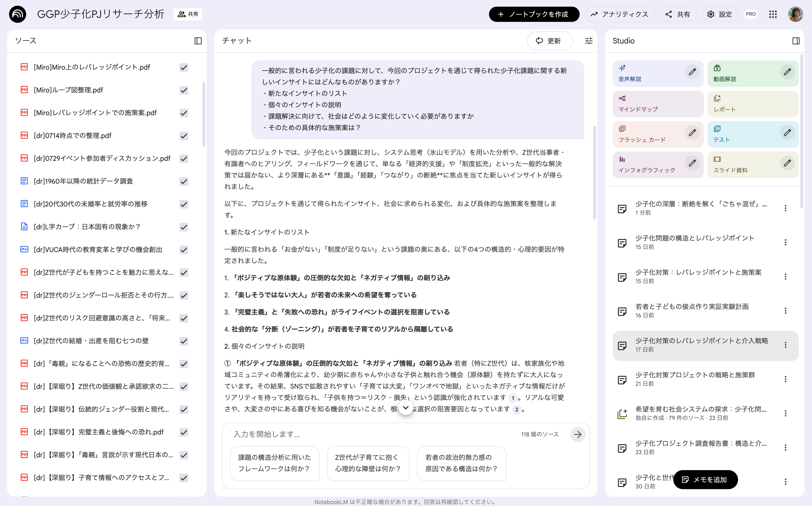
Task: Open chat configuration options next to 更新
Action: pyautogui.click(x=589, y=41)
